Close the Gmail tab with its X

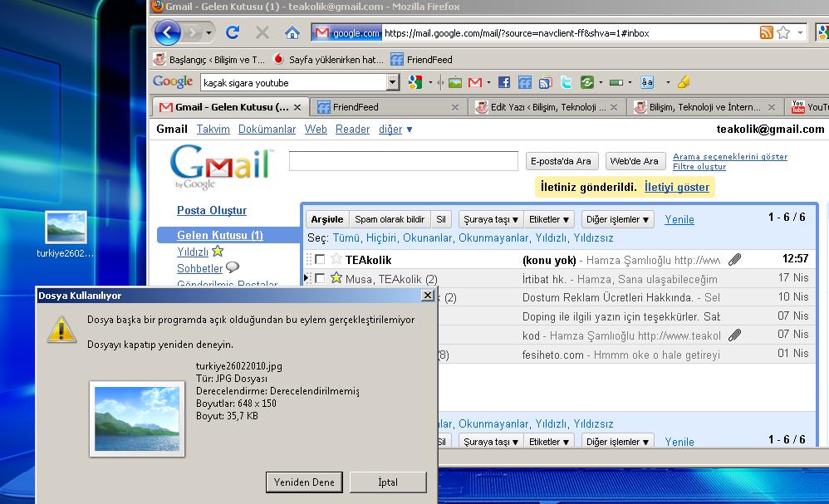click(297, 107)
